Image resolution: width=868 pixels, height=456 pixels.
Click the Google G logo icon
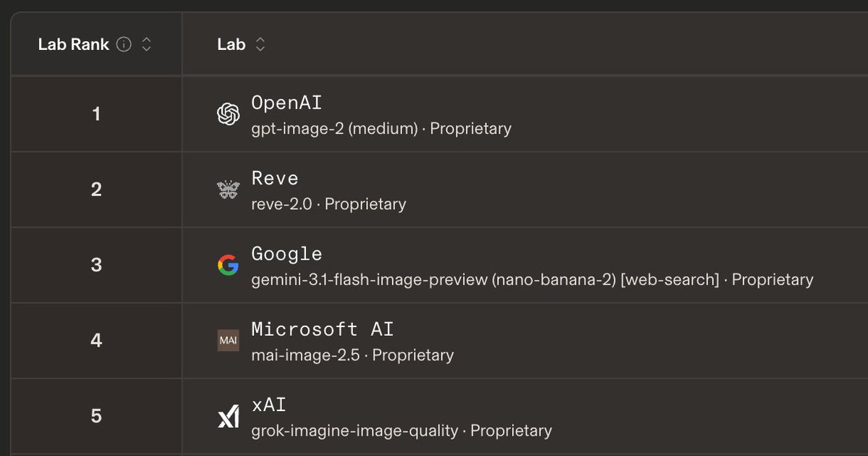pyautogui.click(x=229, y=265)
